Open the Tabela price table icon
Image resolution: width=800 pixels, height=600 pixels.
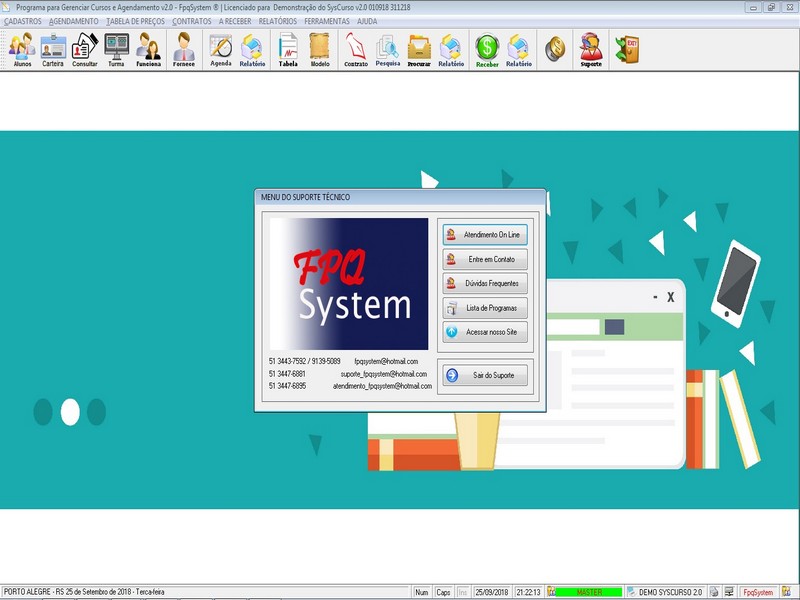[288, 50]
